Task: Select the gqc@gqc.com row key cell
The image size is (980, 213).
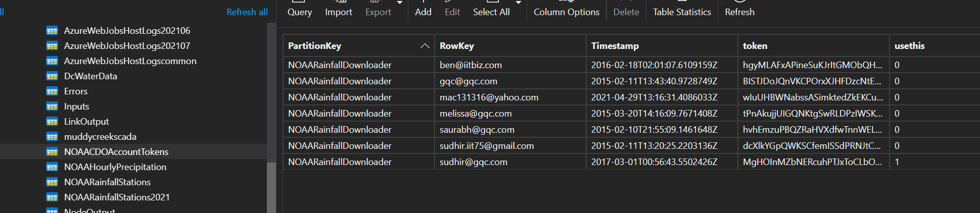Action: click(510, 81)
